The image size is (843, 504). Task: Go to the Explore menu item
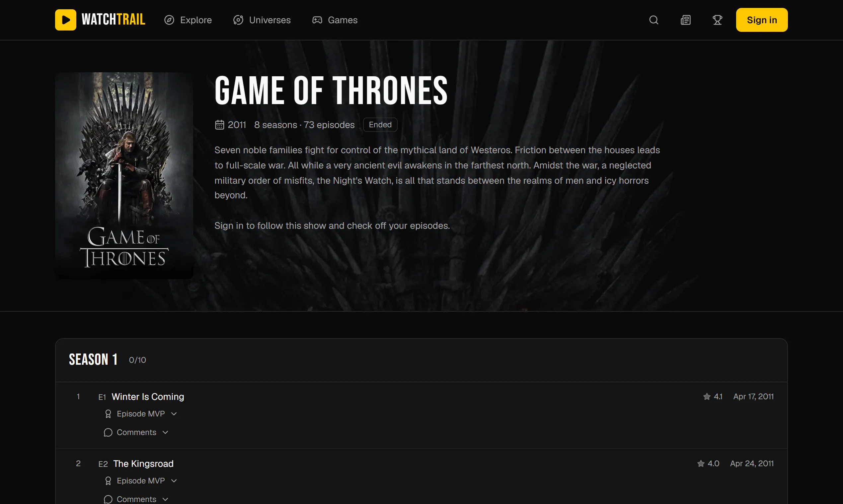[188, 20]
